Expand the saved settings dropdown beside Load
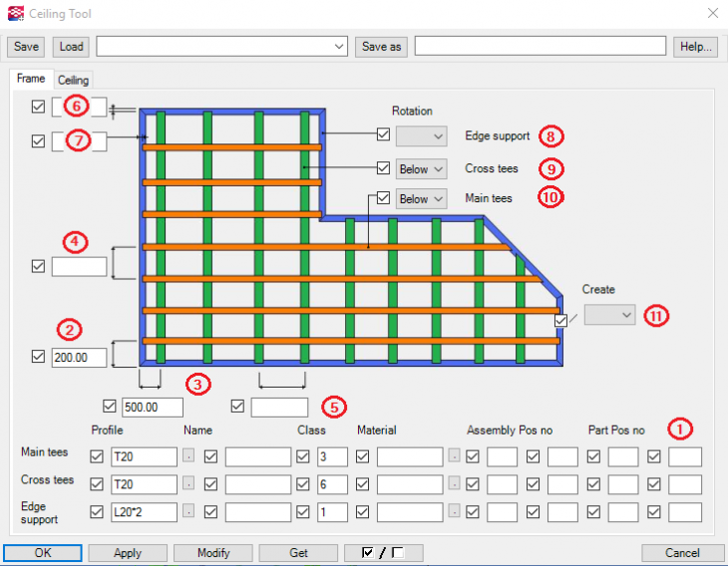This screenshot has height=566, width=728. 339,47
